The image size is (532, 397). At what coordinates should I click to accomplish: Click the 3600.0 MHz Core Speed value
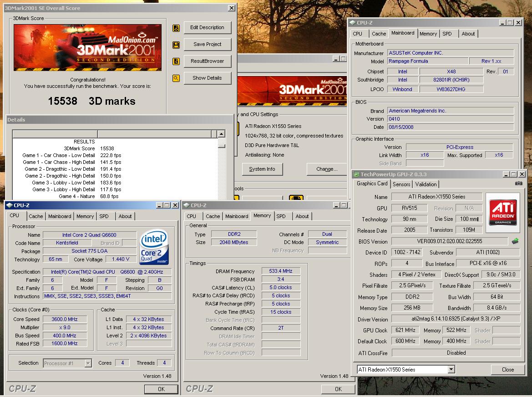tap(65, 319)
